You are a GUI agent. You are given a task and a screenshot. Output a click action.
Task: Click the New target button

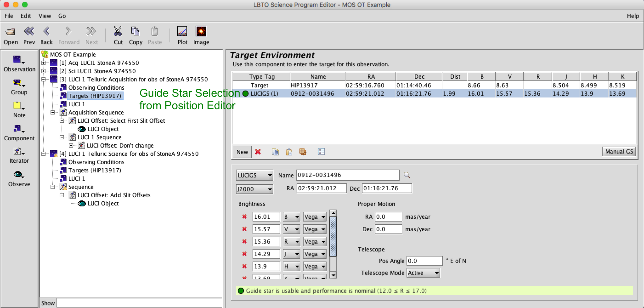pyautogui.click(x=242, y=152)
